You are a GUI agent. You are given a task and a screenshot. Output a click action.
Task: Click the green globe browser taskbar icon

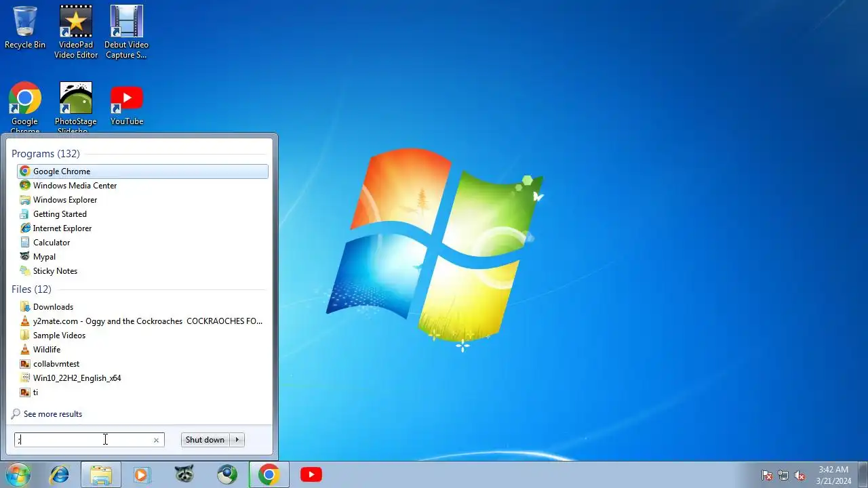[226, 475]
